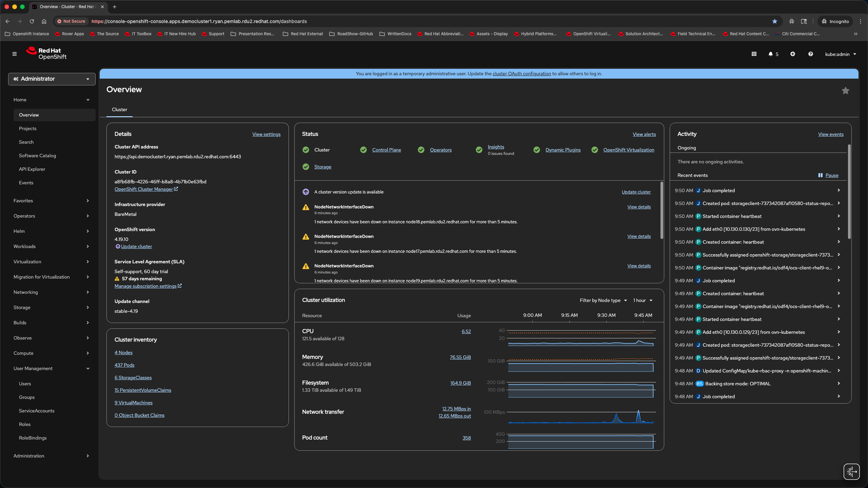Switch to the Cluster tab

tap(119, 109)
